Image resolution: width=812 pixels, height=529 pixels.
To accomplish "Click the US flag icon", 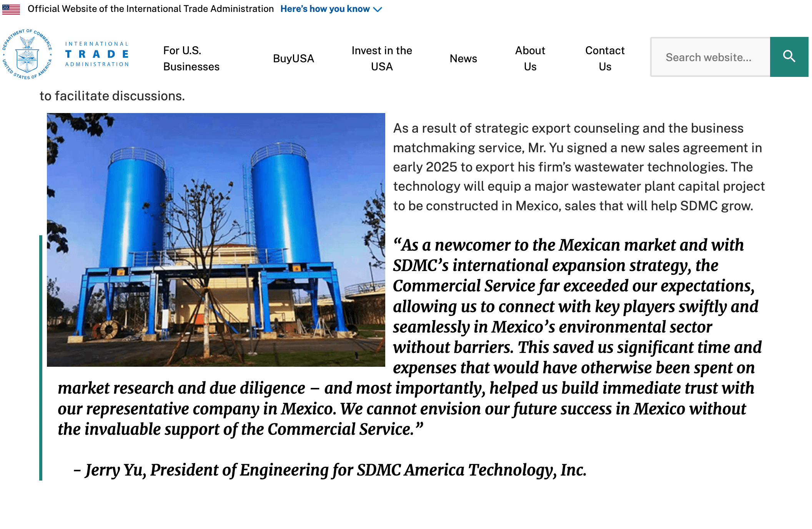I will click(x=11, y=9).
